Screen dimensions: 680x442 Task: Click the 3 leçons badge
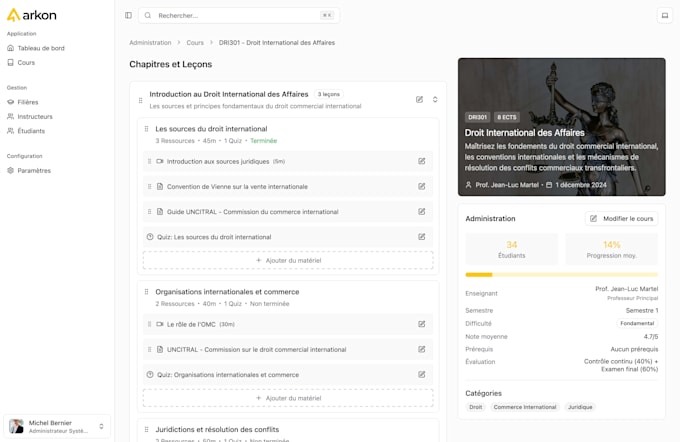[x=329, y=94]
